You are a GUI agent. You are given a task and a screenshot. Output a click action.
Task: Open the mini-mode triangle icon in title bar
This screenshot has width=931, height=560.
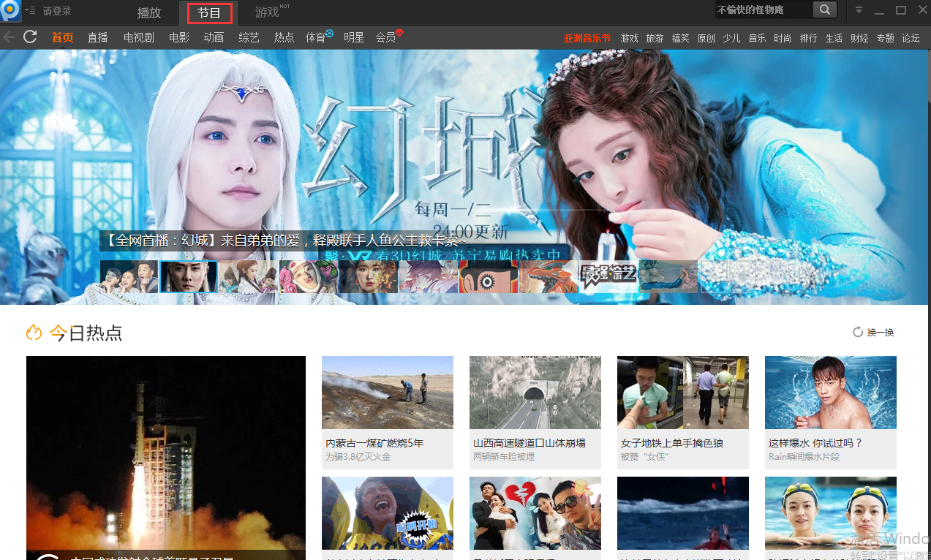[x=859, y=10]
